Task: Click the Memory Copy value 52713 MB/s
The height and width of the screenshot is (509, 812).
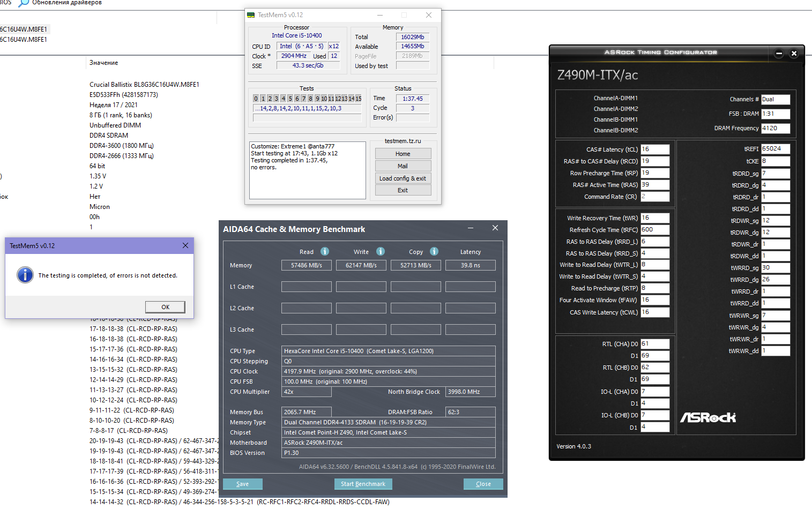Action: pyautogui.click(x=416, y=265)
